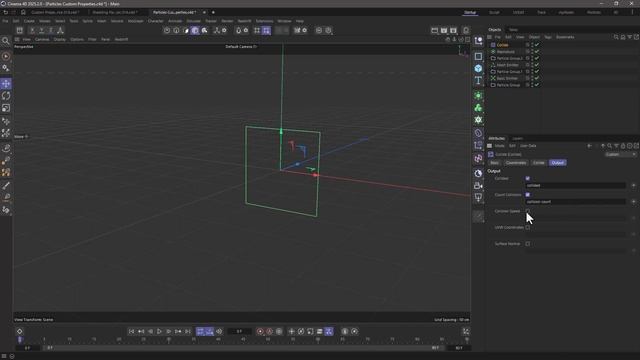This screenshot has width=640, height=360.
Task: Select the Mesh Emitter object row
Action: (x=507, y=65)
